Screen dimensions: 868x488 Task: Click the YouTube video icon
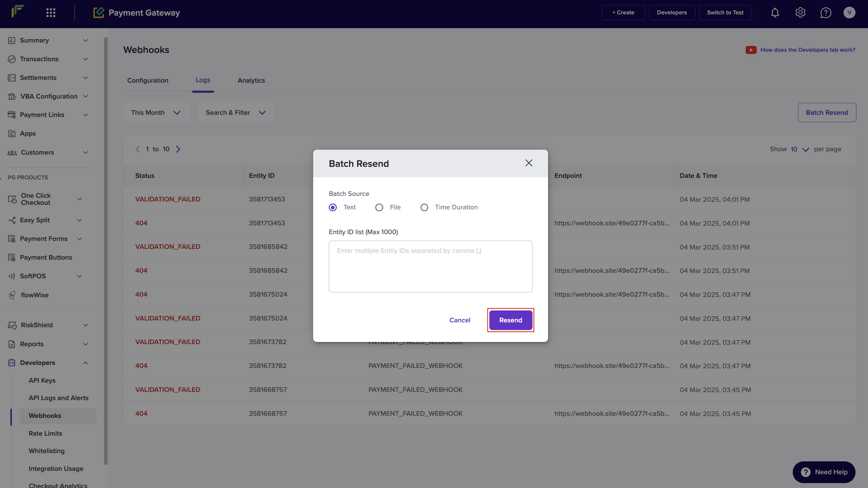(751, 50)
